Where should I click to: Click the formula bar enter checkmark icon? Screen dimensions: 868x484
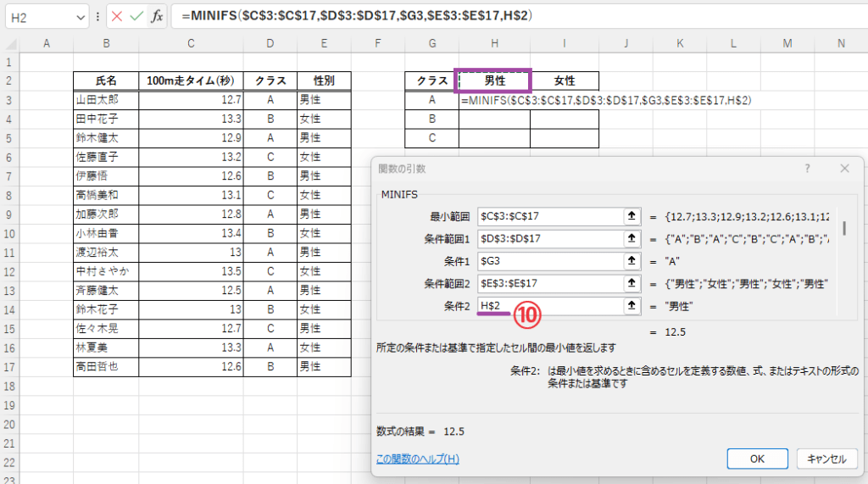[136, 16]
